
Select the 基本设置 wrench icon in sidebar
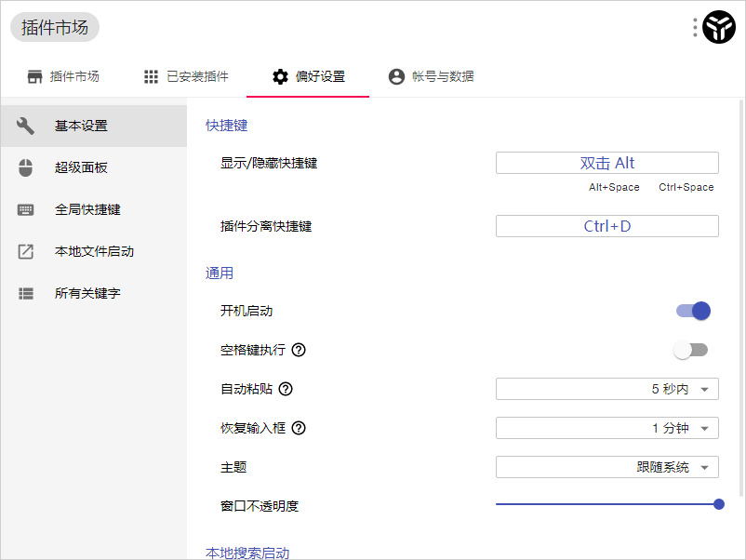[x=26, y=126]
